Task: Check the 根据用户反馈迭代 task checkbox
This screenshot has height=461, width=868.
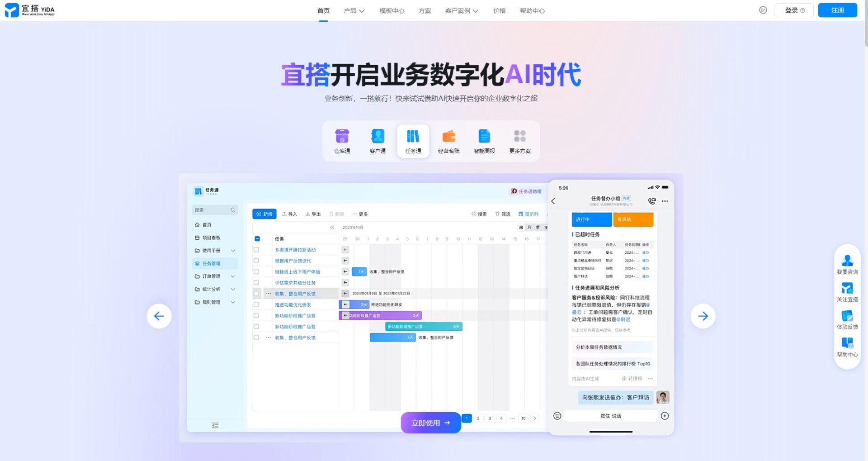Action: [257, 260]
